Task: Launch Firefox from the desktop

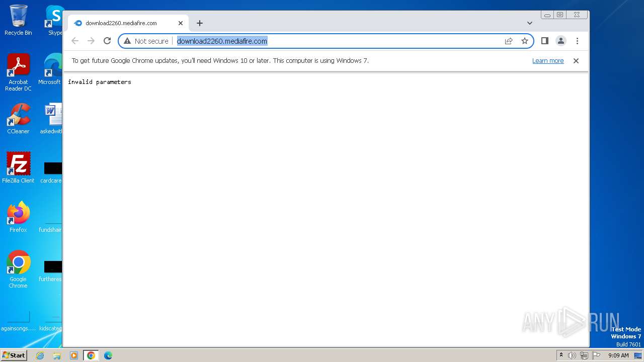Action: (18, 217)
